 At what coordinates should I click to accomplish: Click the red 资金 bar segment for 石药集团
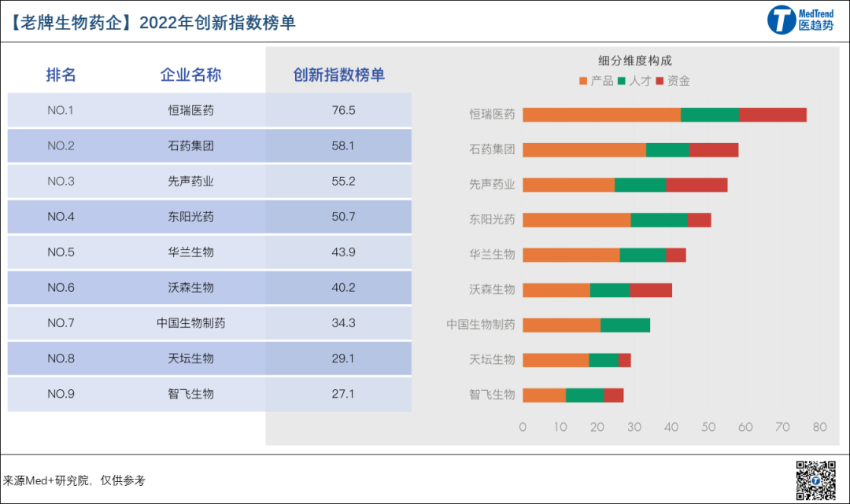713,150
